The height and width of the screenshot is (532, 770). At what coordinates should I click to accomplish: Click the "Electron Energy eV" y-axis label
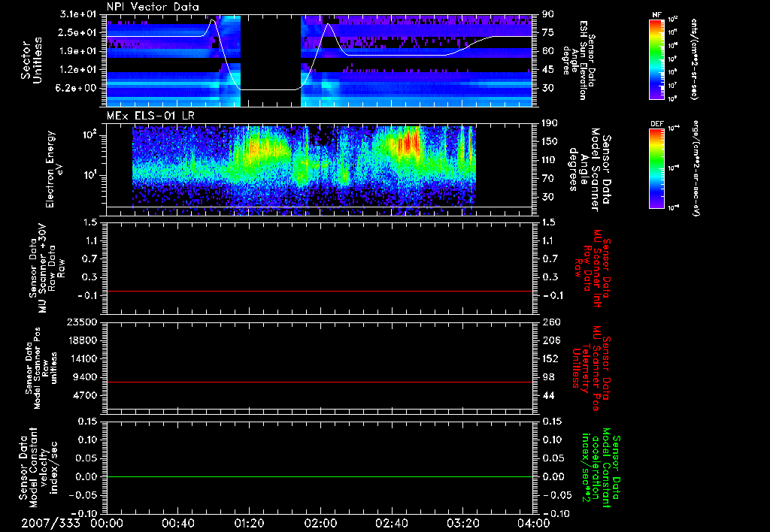(53, 169)
